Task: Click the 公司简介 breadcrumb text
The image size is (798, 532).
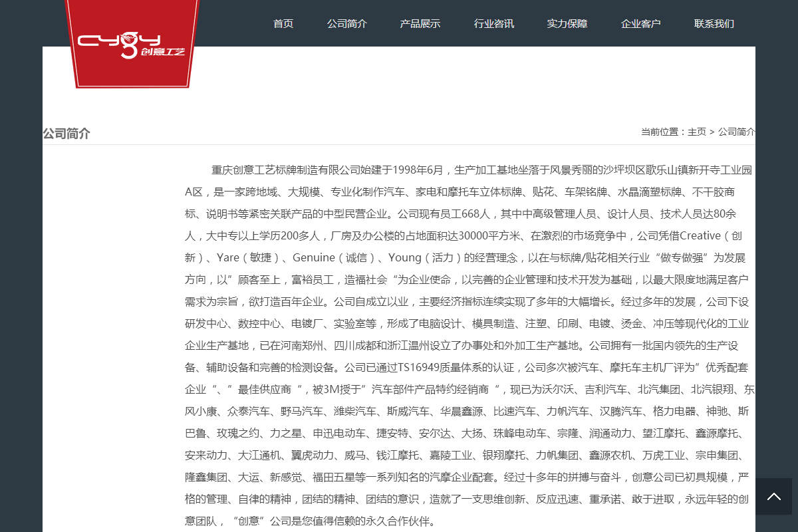Action: 737,132
